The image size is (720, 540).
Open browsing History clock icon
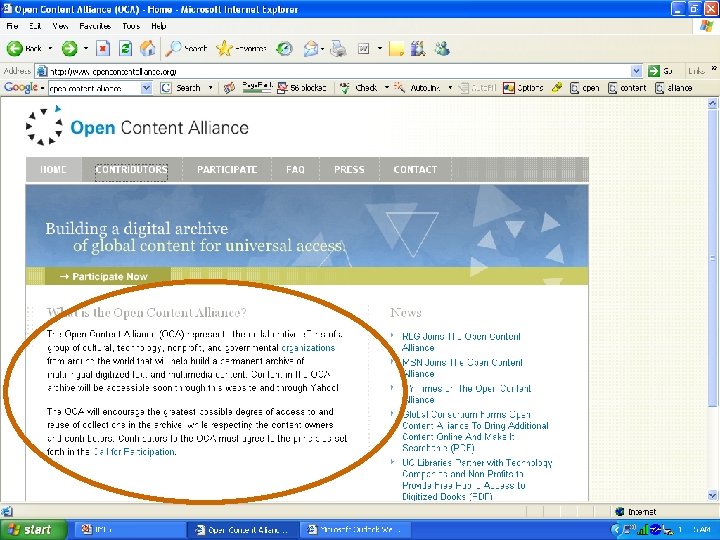tap(284, 48)
